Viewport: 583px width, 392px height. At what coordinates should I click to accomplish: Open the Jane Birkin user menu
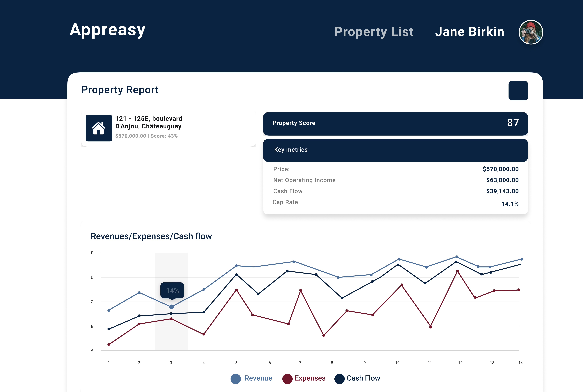point(469,32)
